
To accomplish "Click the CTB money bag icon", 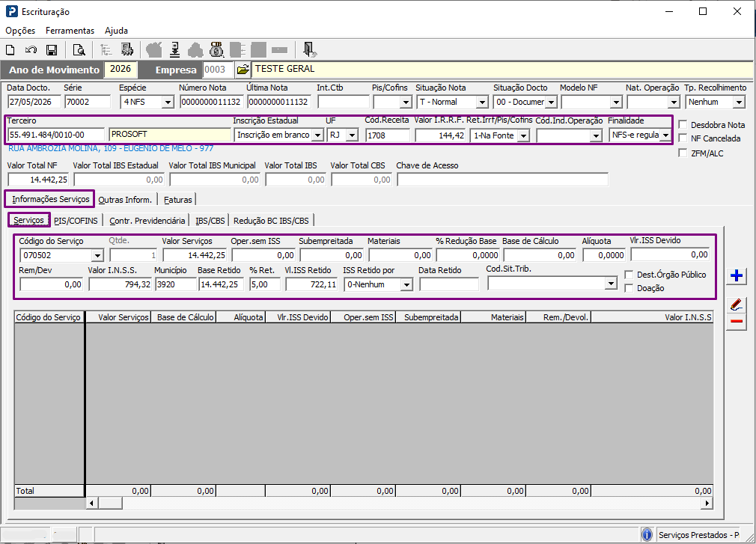I will point(216,49).
